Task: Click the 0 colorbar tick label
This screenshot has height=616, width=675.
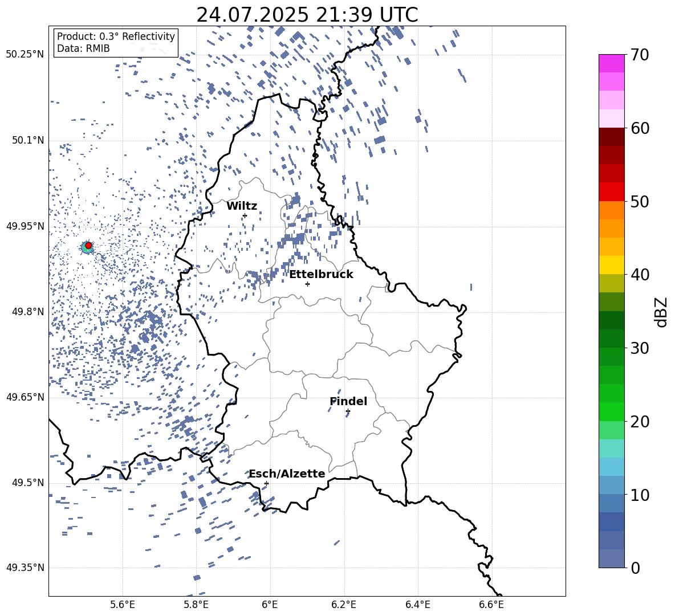Action: click(635, 568)
